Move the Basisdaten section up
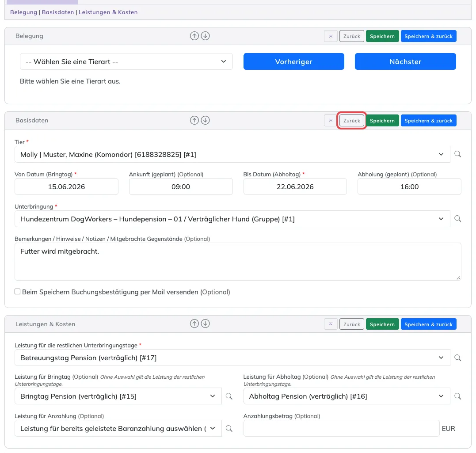 (194, 120)
